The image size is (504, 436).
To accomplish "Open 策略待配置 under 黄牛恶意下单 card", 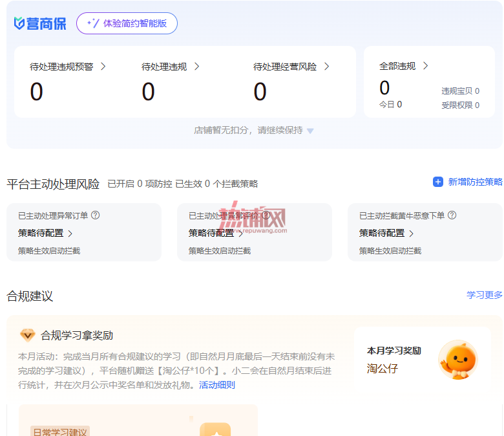I will [x=386, y=234].
